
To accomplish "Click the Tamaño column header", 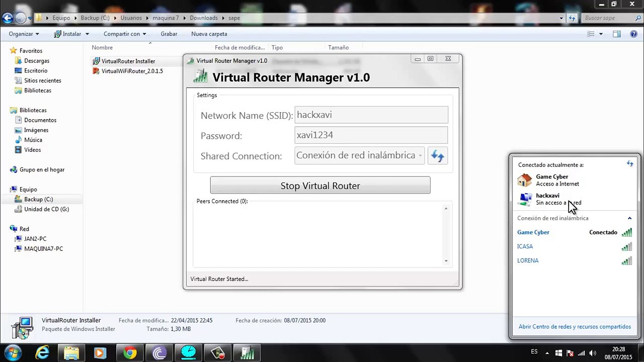I will (x=338, y=47).
